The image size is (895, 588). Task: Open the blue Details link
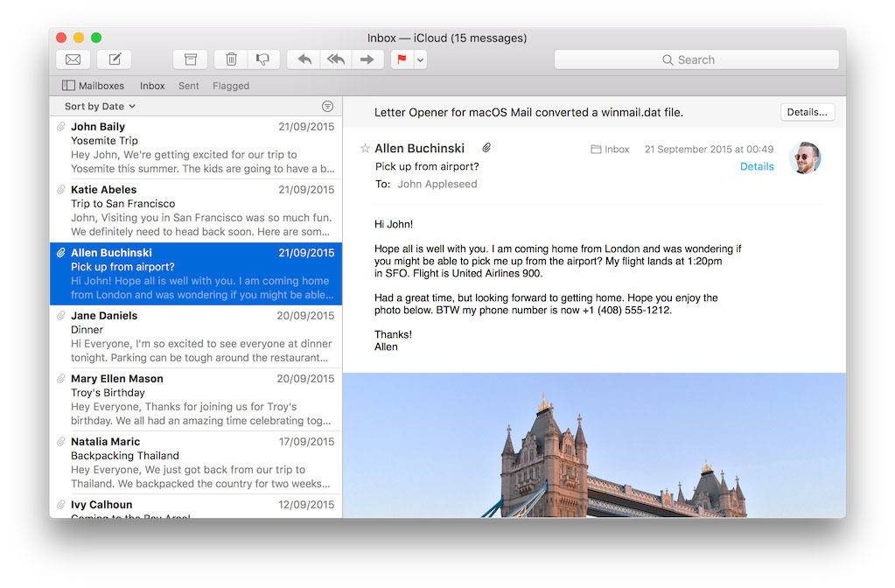pos(757,167)
